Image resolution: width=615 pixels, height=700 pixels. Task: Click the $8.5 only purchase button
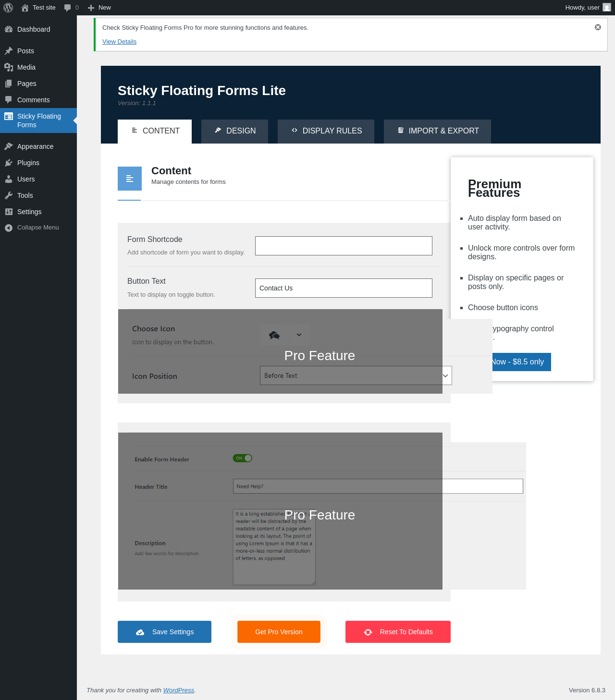click(521, 362)
